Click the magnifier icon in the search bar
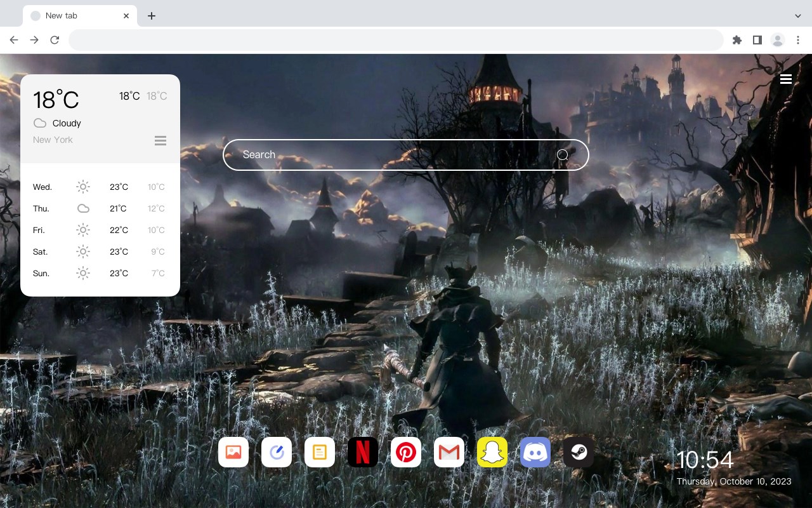 click(563, 155)
